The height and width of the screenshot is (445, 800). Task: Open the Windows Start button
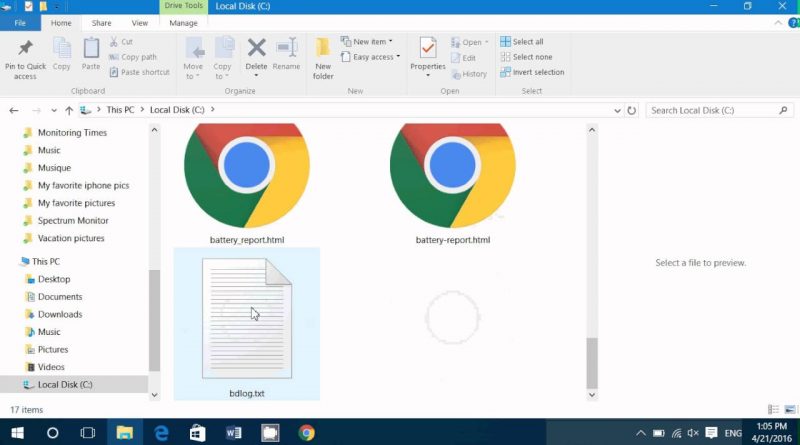click(x=17, y=433)
